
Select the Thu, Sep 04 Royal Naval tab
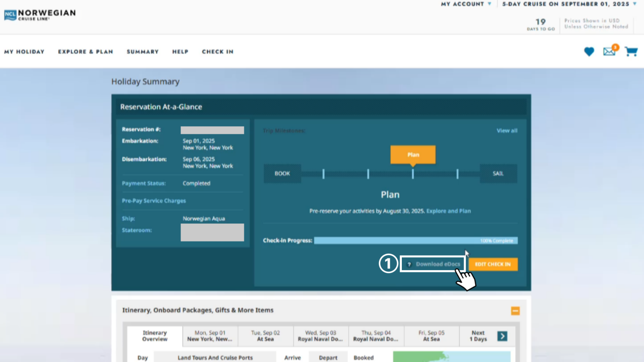tap(376, 336)
